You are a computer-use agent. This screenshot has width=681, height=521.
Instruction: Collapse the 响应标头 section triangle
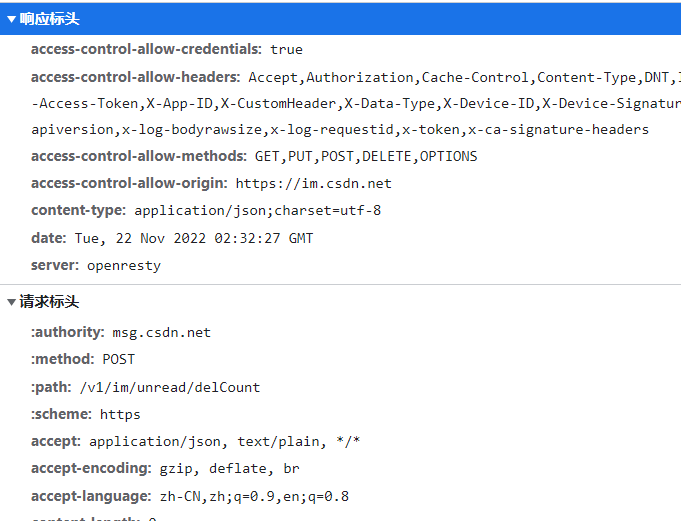point(11,19)
